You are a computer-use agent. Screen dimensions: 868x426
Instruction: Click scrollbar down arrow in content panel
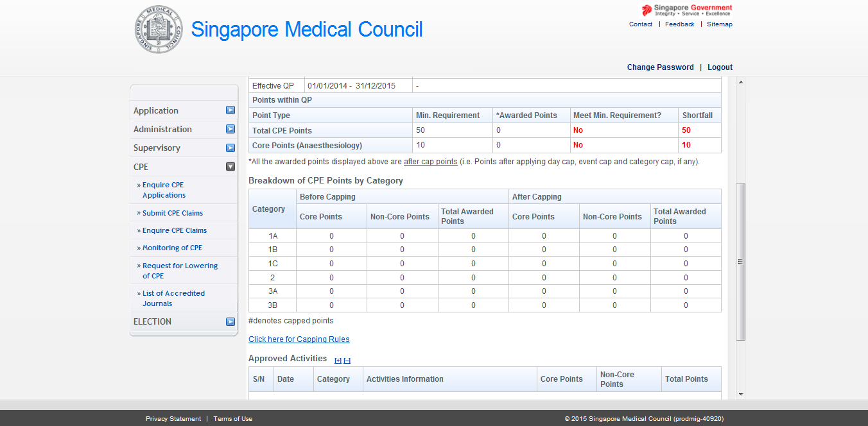[x=740, y=394]
